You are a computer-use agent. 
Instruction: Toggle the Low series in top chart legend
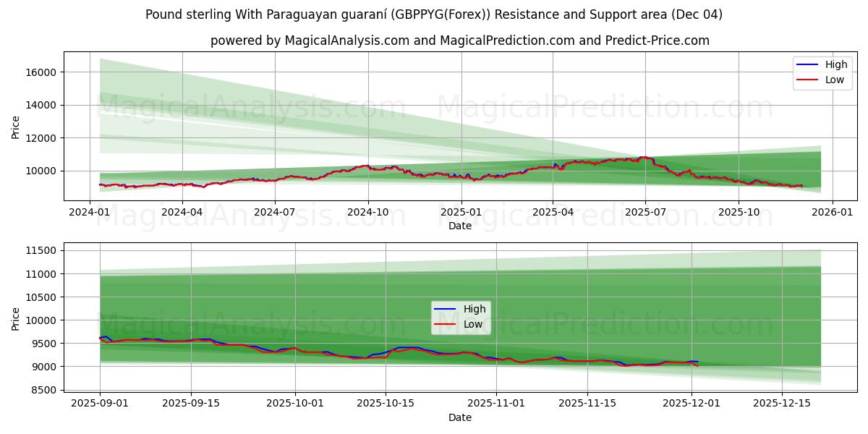(x=829, y=79)
